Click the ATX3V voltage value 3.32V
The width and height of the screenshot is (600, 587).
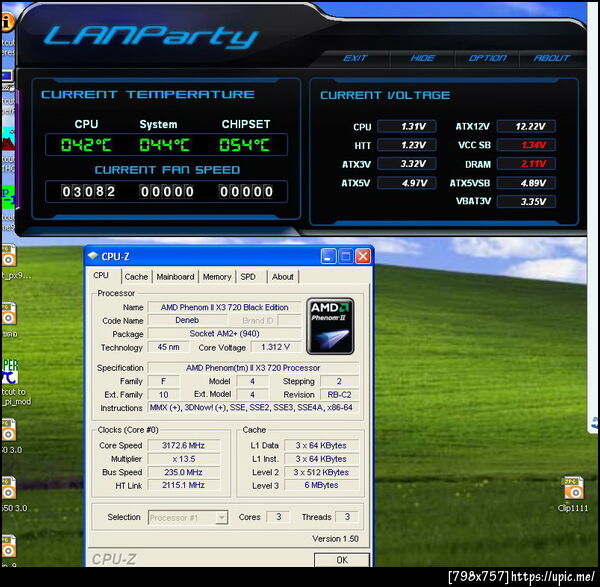[407, 164]
